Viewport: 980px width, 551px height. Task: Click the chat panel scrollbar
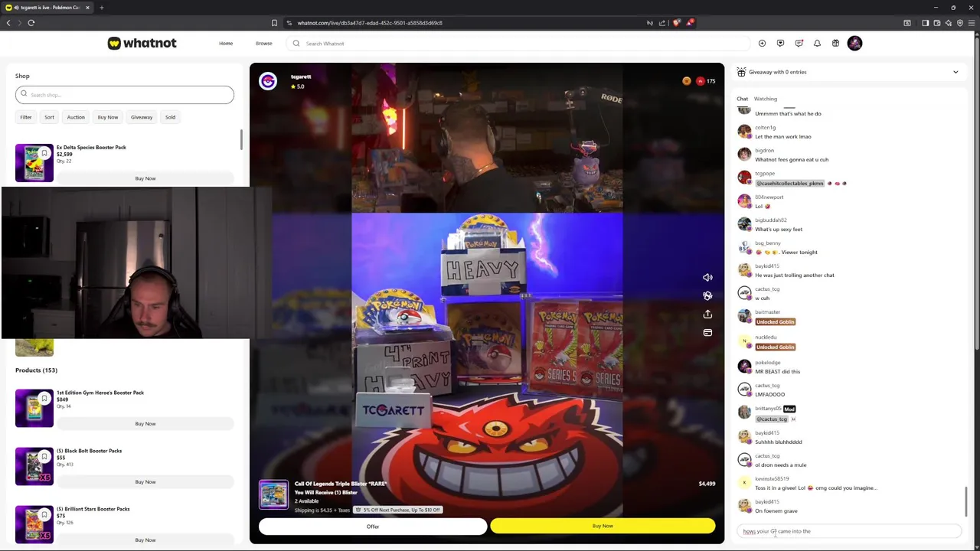[966, 502]
